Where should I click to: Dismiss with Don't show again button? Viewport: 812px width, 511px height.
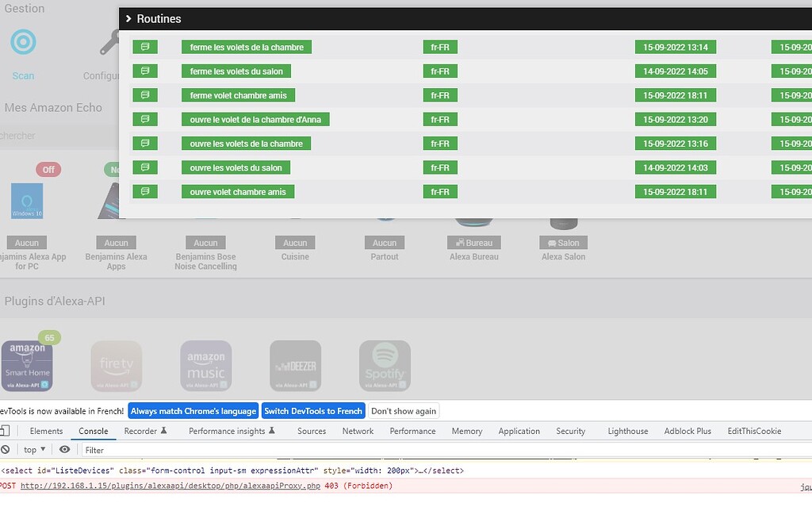pos(404,411)
